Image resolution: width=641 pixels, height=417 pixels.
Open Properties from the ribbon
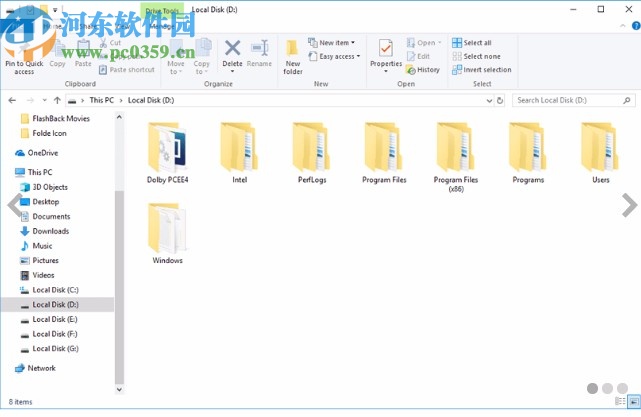386,56
